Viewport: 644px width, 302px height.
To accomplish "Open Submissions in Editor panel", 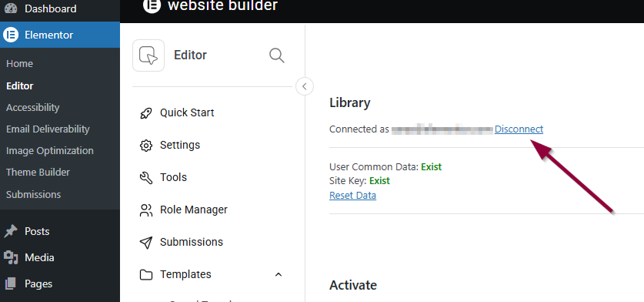I will (x=192, y=242).
